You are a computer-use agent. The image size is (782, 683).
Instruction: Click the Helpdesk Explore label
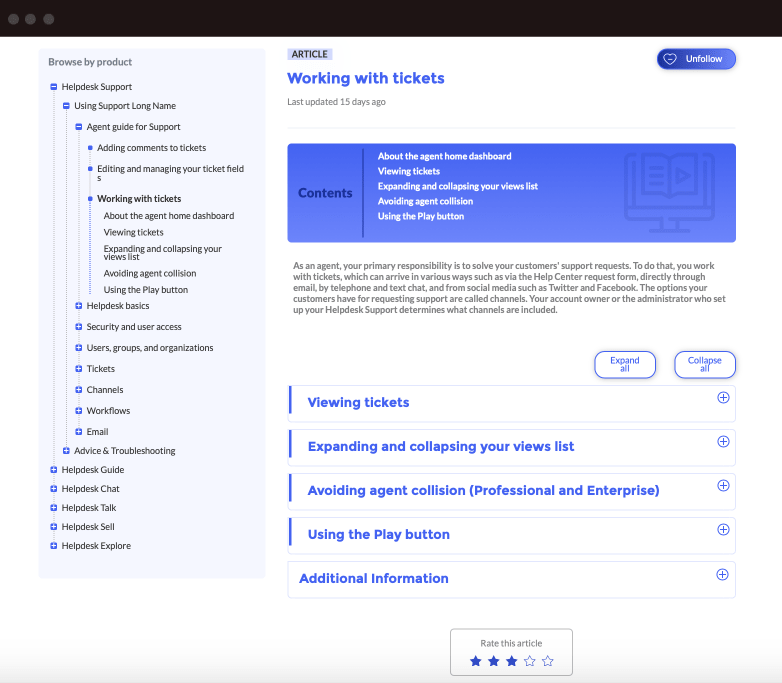pos(96,546)
